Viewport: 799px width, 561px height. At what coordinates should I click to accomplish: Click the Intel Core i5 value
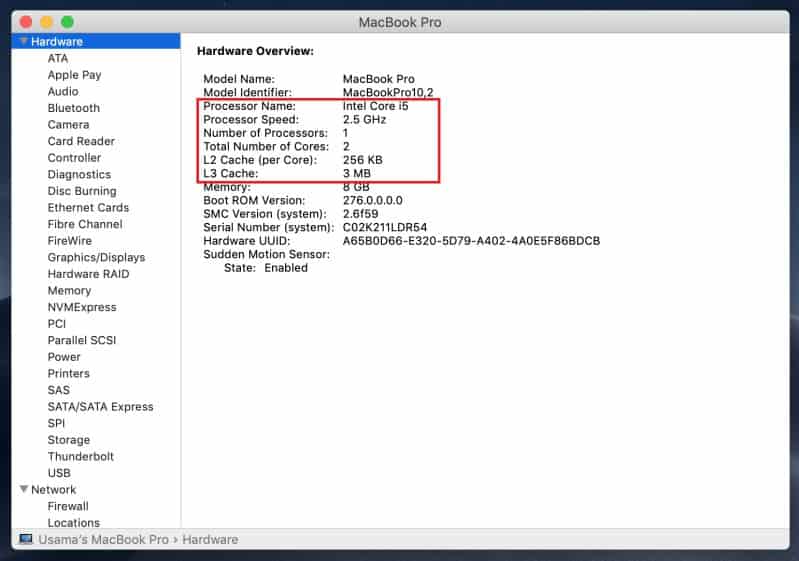[376, 106]
